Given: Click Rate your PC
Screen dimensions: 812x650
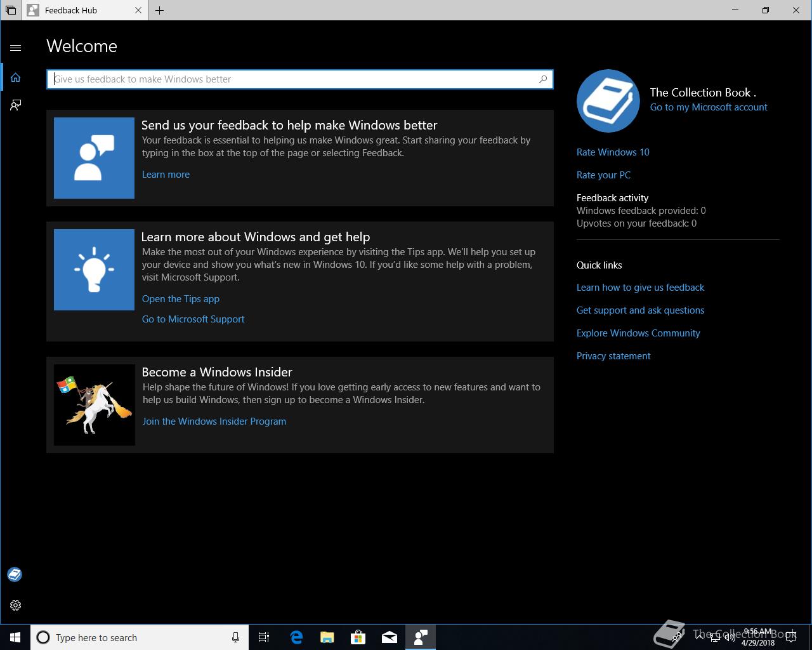Looking at the screenshot, I should [603, 175].
